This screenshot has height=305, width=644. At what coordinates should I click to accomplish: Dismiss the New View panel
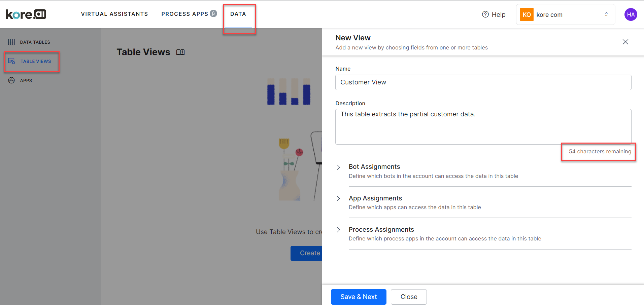(625, 42)
